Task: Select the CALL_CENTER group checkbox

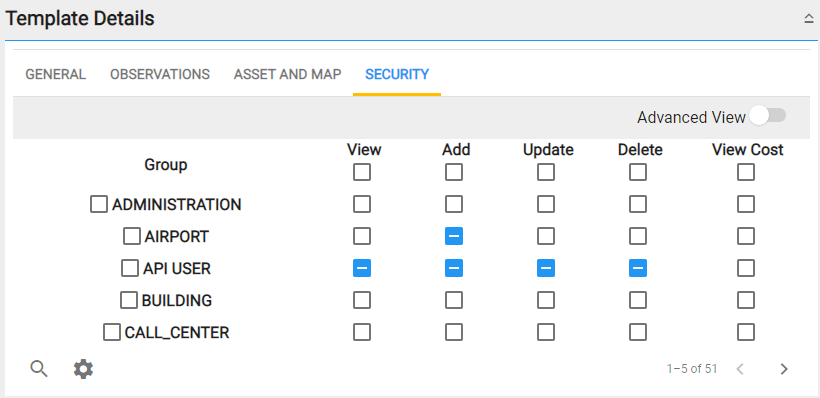Action: (111, 332)
